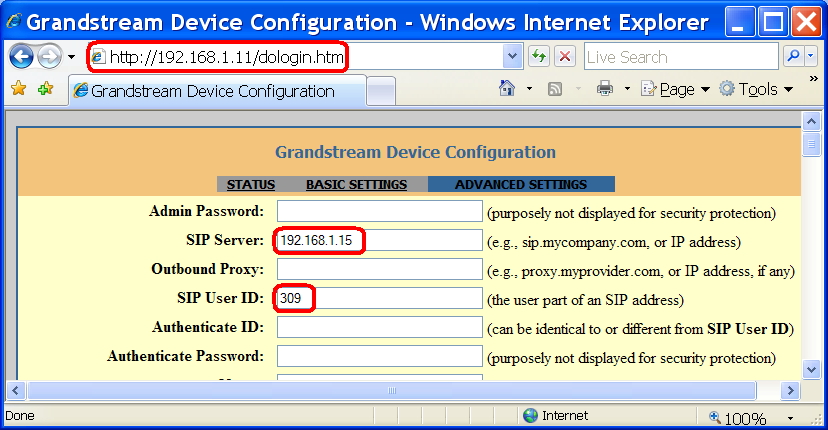
Task: Click the Live Search box
Action: 681,57
